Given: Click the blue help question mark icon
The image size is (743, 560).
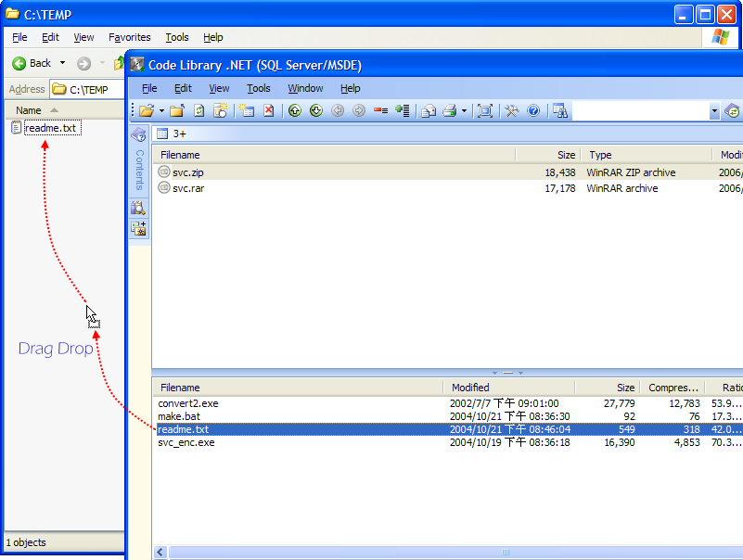Looking at the screenshot, I should [x=533, y=111].
